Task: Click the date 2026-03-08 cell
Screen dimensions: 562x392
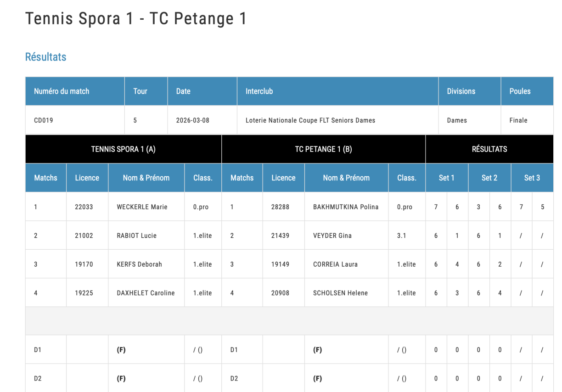Action: point(192,120)
